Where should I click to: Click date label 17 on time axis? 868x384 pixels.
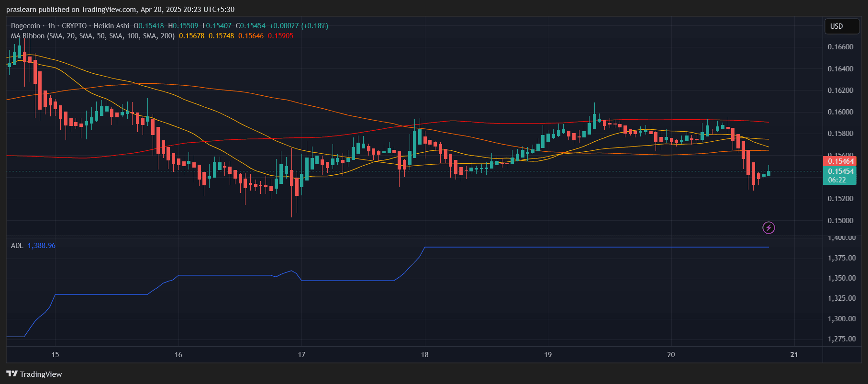click(x=301, y=355)
